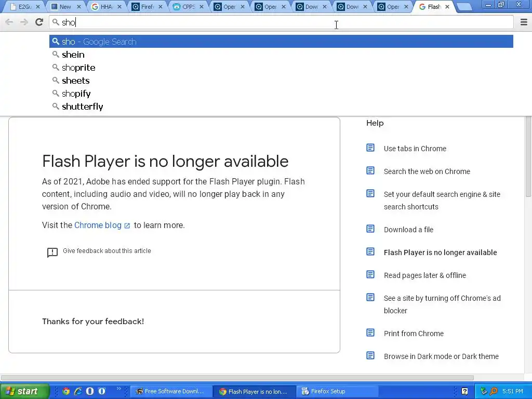Close the Firefi tab

[161, 7]
